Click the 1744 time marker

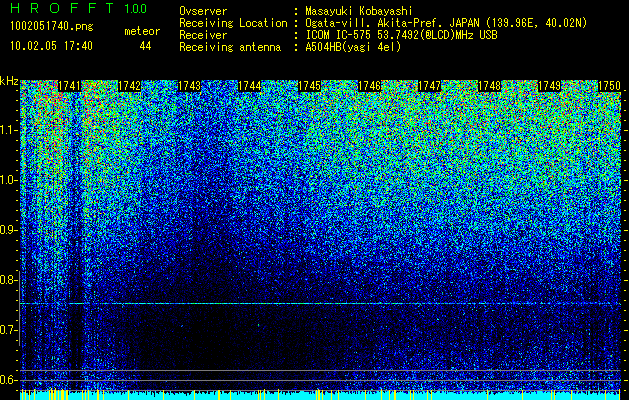tap(250, 86)
